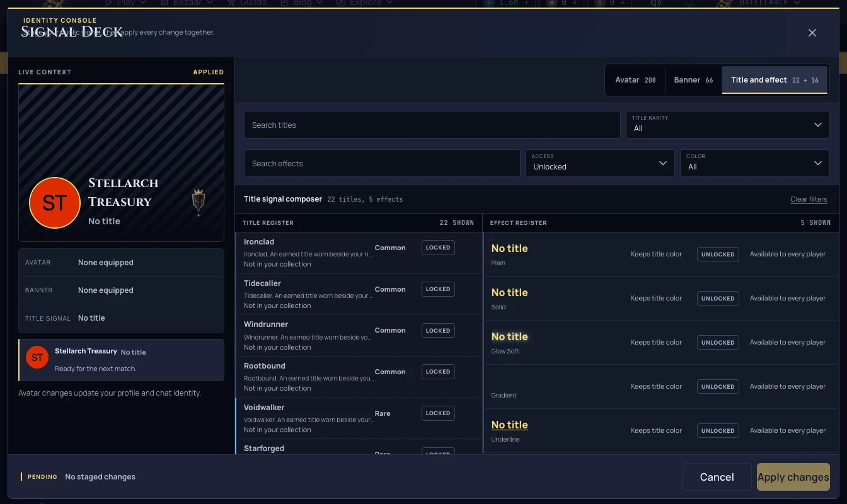Click the Rare rarity label for Voidwalker
This screenshot has width=847, height=504.
click(x=383, y=413)
